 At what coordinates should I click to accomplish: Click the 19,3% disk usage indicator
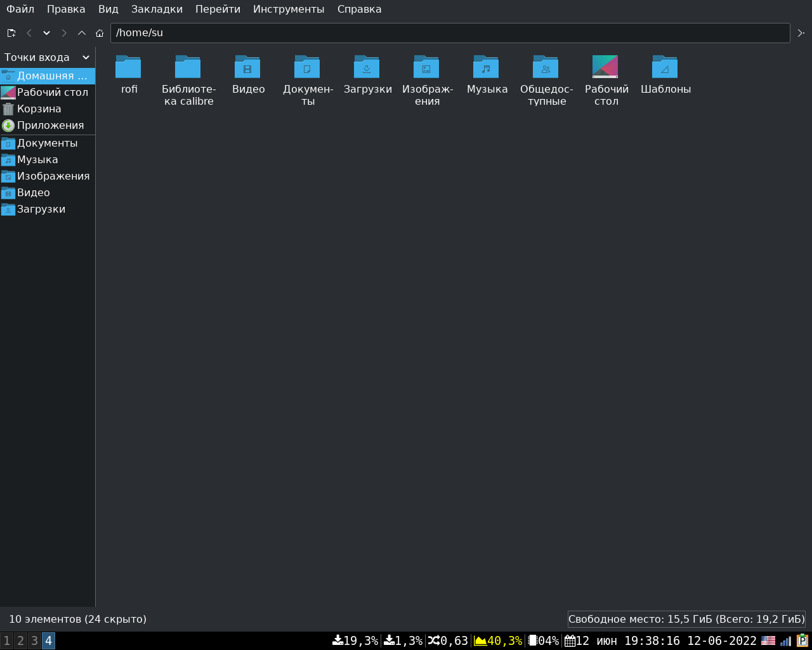point(355,641)
